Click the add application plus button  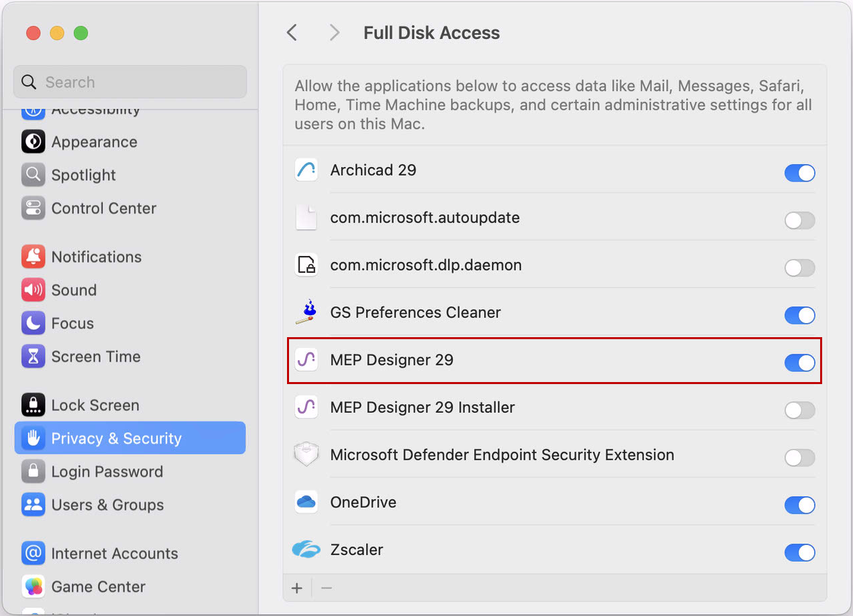coord(297,588)
